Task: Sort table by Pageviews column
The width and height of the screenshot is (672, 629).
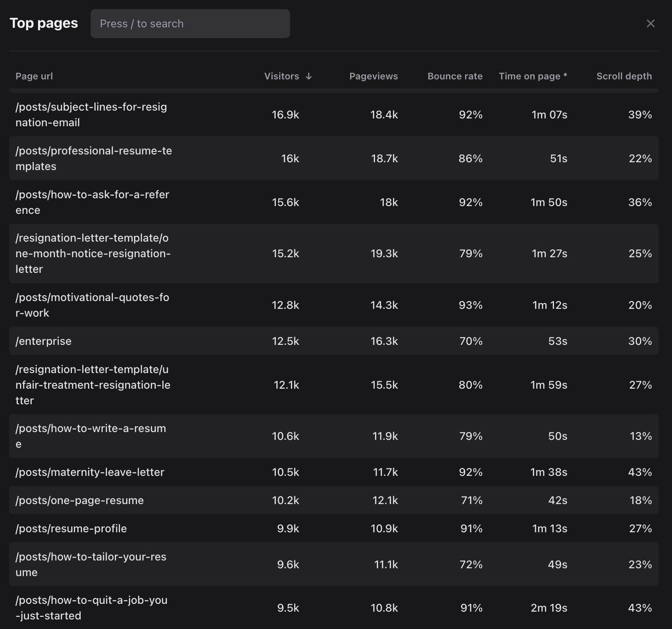Action: tap(373, 76)
